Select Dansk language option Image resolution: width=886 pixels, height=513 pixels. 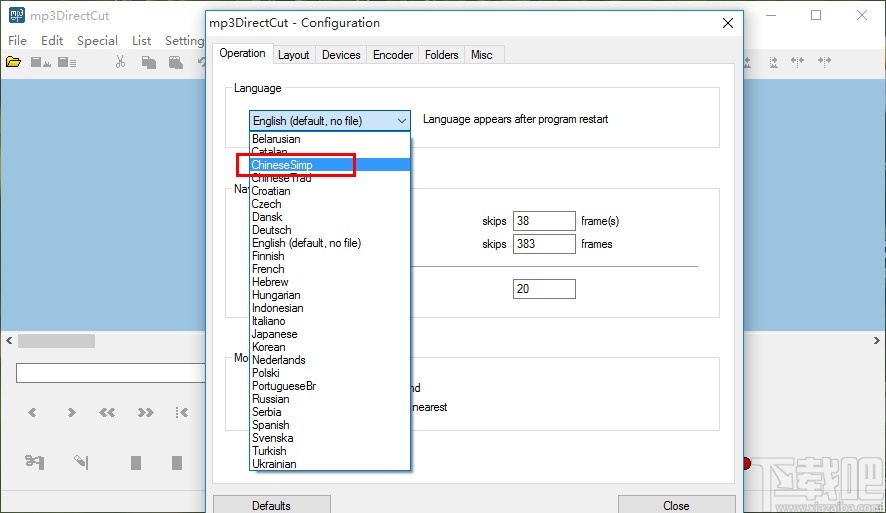[x=329, y=217]
